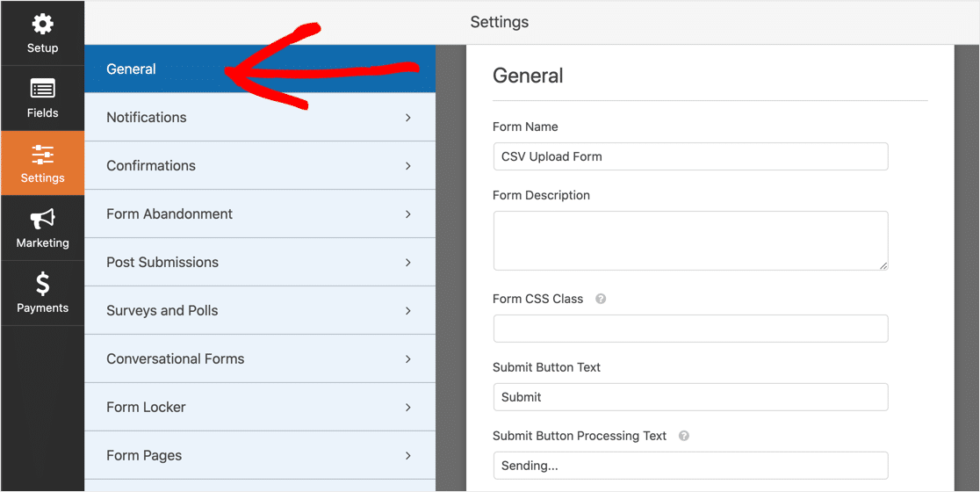Expand the Notifications section chevron
Image resolution: width=980 pixels, height=492 pixels.
click(x=408, y=118)
